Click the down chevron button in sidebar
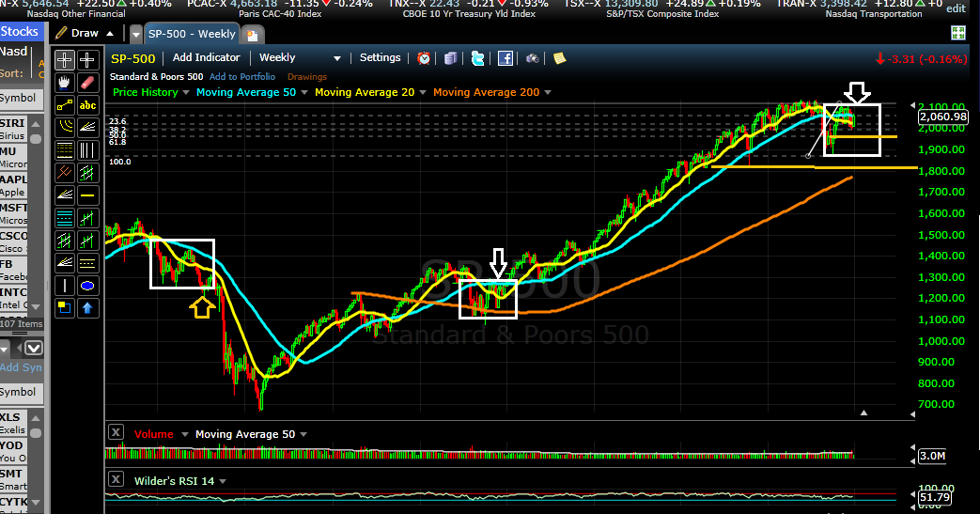 (x=33, y=349)
